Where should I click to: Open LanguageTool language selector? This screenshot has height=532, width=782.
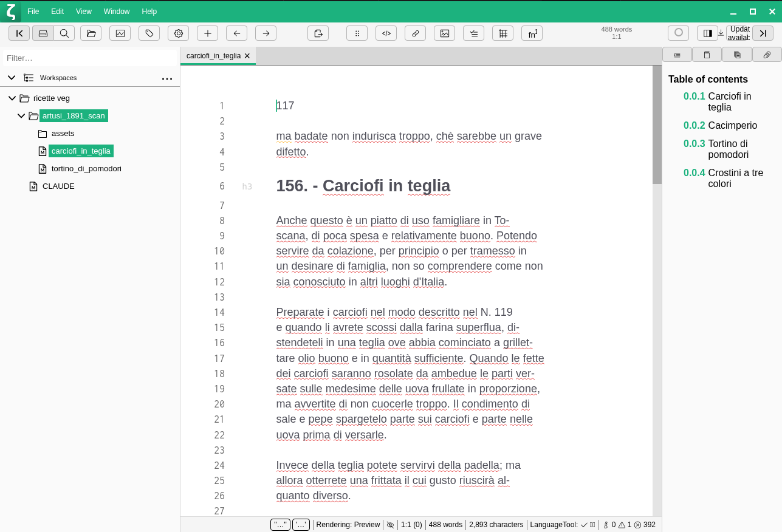[x=563, y=525]
